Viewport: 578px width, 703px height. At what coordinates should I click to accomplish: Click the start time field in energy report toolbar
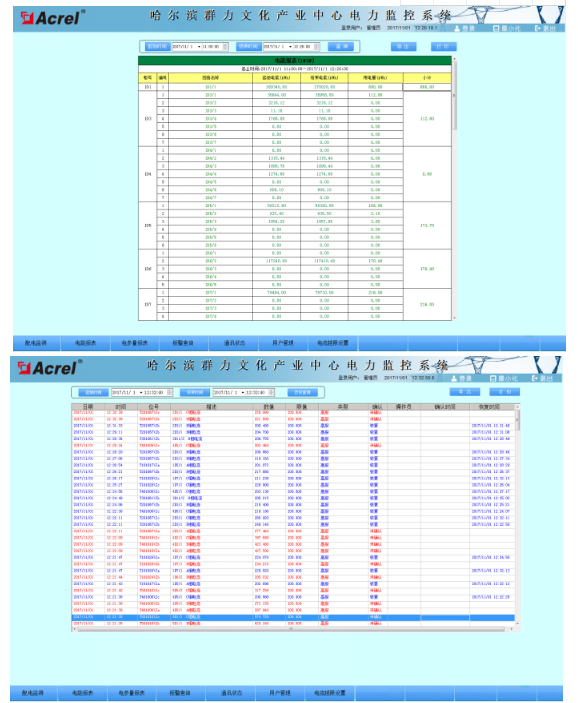200,47
